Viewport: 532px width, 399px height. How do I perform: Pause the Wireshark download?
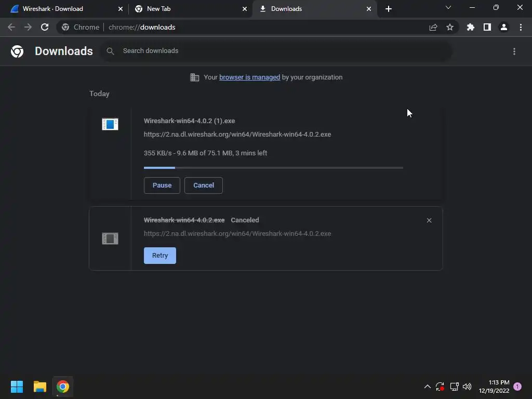pos(162,185)
